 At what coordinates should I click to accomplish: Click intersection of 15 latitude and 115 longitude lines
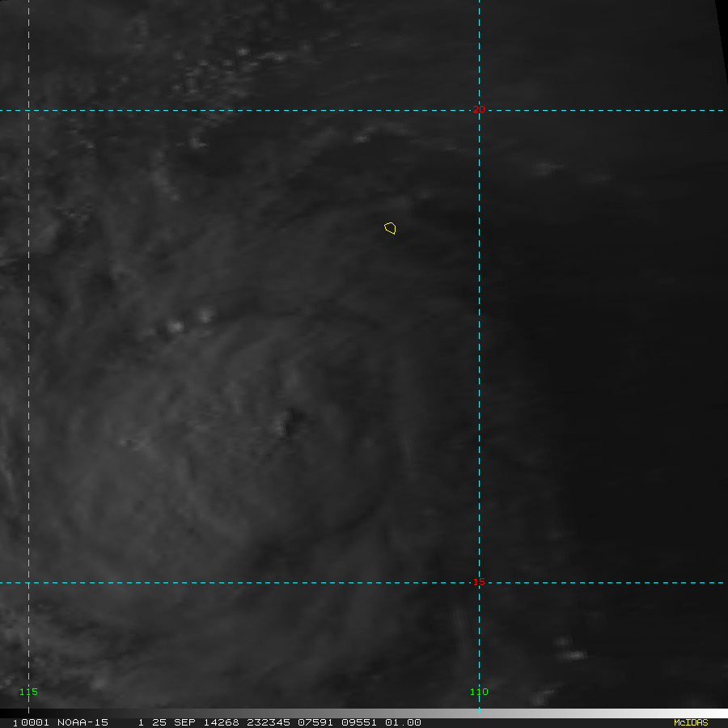[x=29, y=582]
